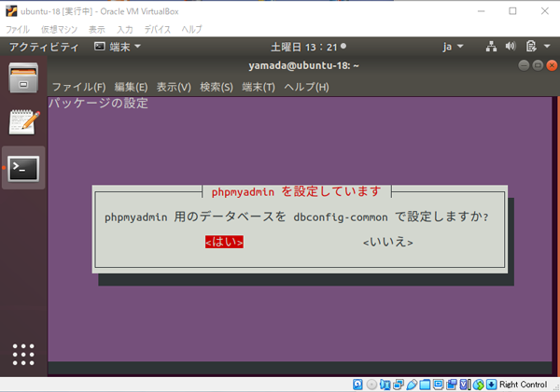The image size is (560, 392).
Task: Close the terminal with orange X button
Action: coord(552,65)
